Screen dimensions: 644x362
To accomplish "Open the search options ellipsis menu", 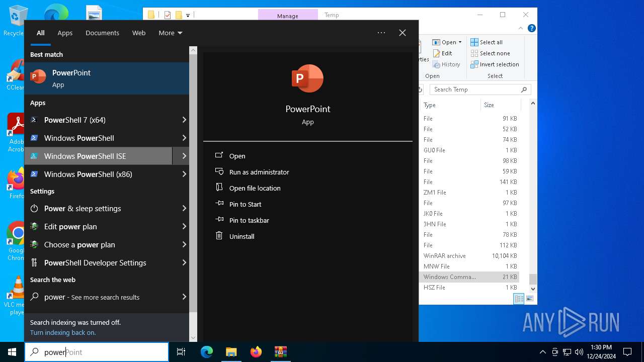I will pyautogui.click(x=381, y=33).
